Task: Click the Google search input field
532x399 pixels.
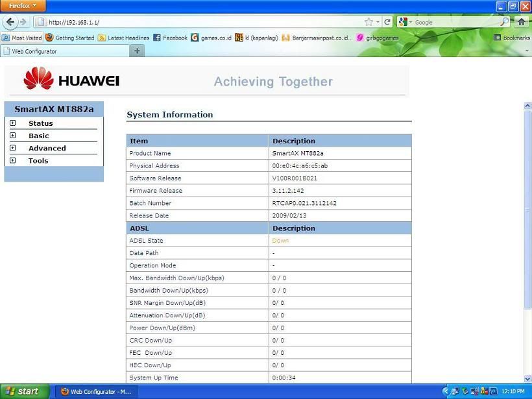Action: point(456,22)
